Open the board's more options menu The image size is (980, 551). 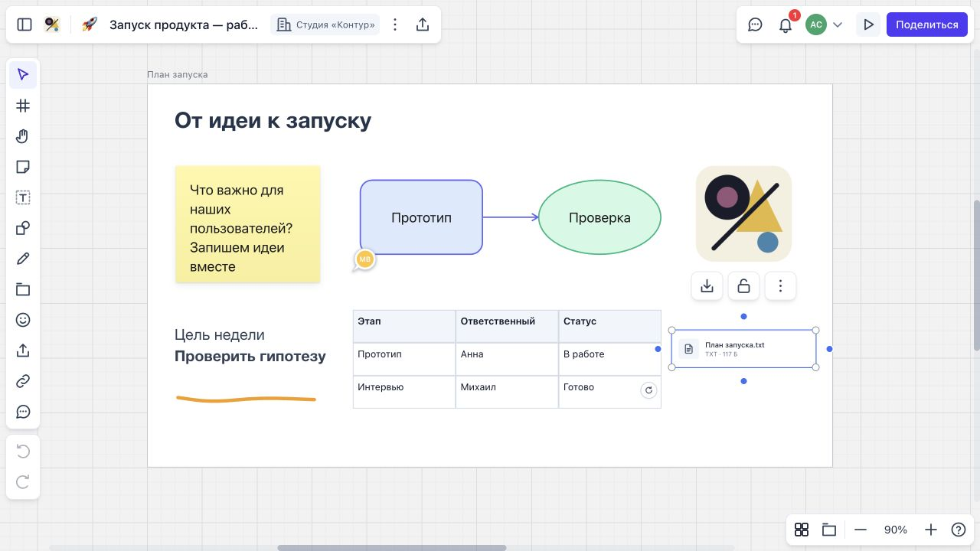tap(395, 24)
